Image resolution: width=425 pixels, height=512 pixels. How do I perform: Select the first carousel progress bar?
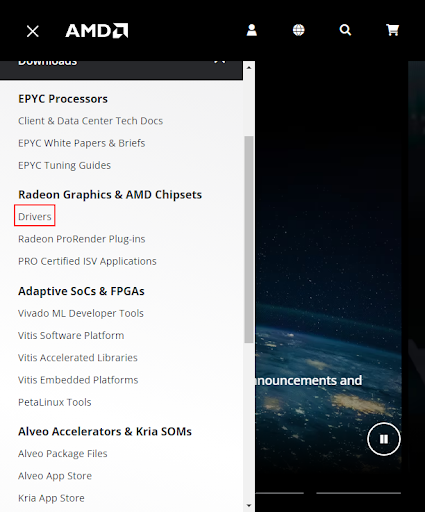tap(280, 493)
